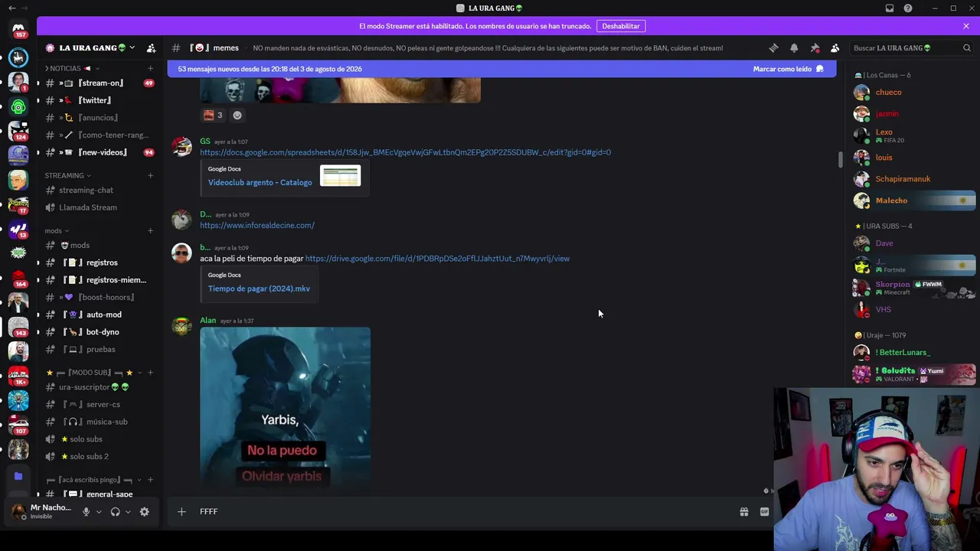Viewport: 980px width, 551px height.
Task: Open the spreadsheet preview thumbnail
Action: [340, 176]
